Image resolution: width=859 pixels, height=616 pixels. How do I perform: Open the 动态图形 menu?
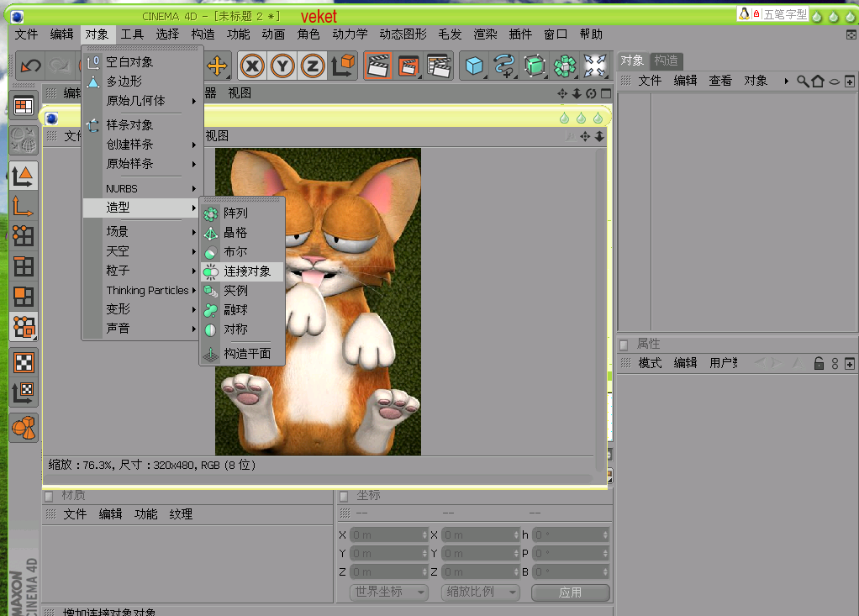tap(403, 34)
